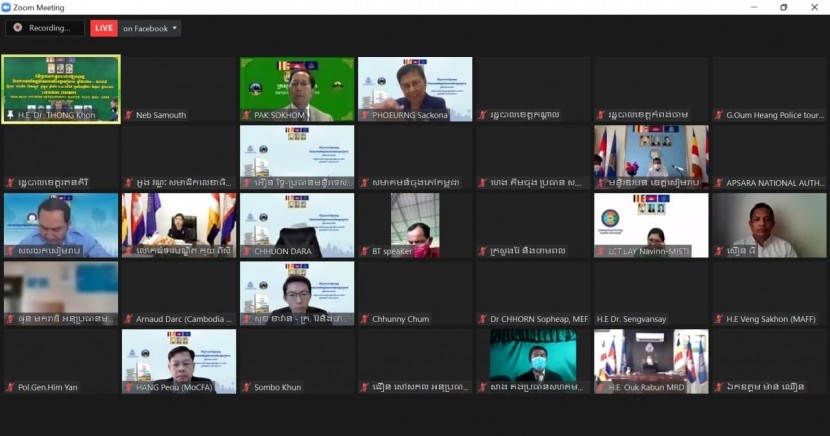Click the red recording indicator icon
Viewport: 830px width, 436px height.
(17, 28)
